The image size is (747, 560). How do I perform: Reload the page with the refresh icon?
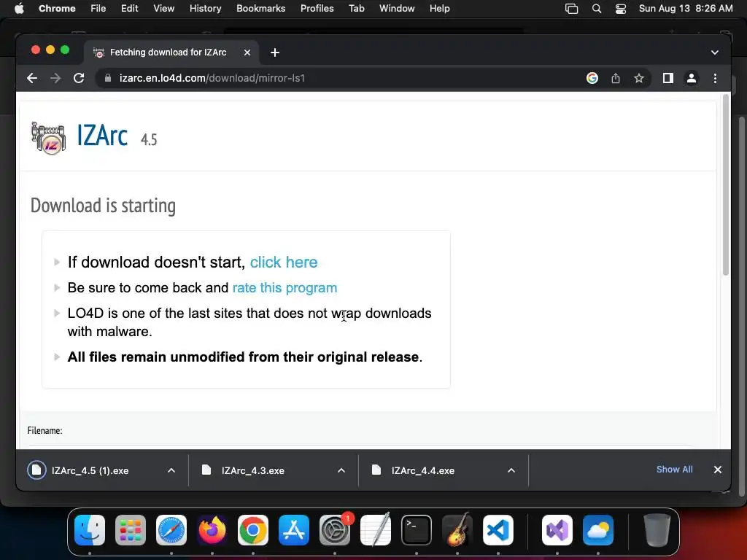coord(79,78)
